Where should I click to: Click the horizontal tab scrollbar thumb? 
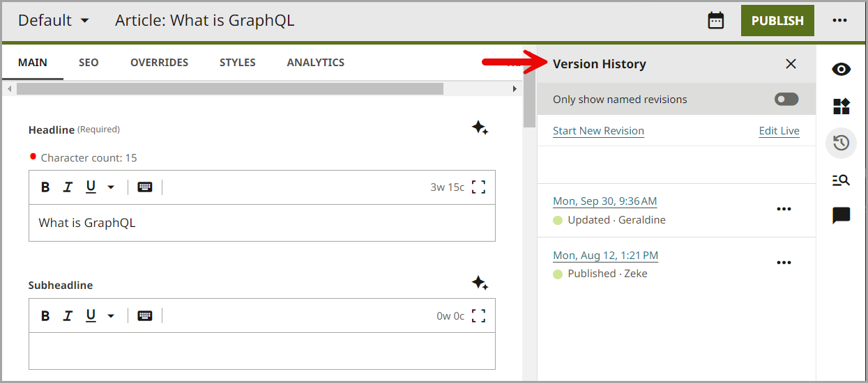tap(230, 88)
